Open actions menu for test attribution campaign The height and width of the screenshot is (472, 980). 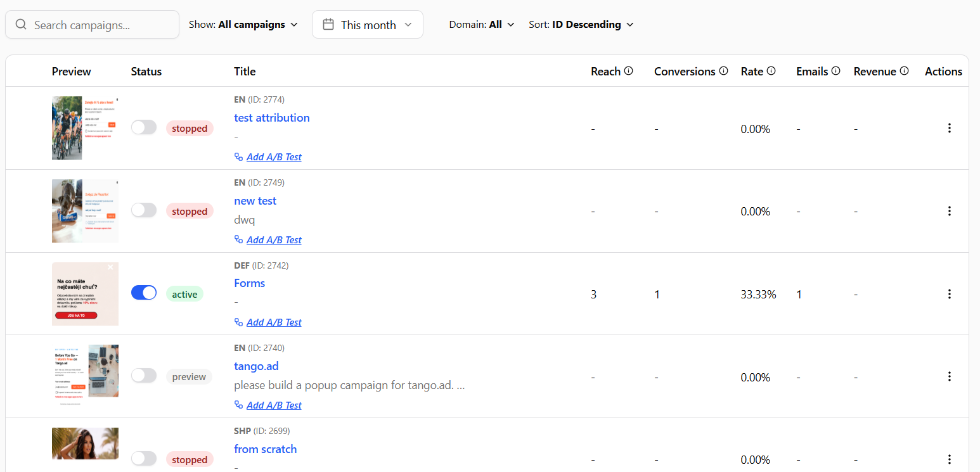tap(949, 128)
